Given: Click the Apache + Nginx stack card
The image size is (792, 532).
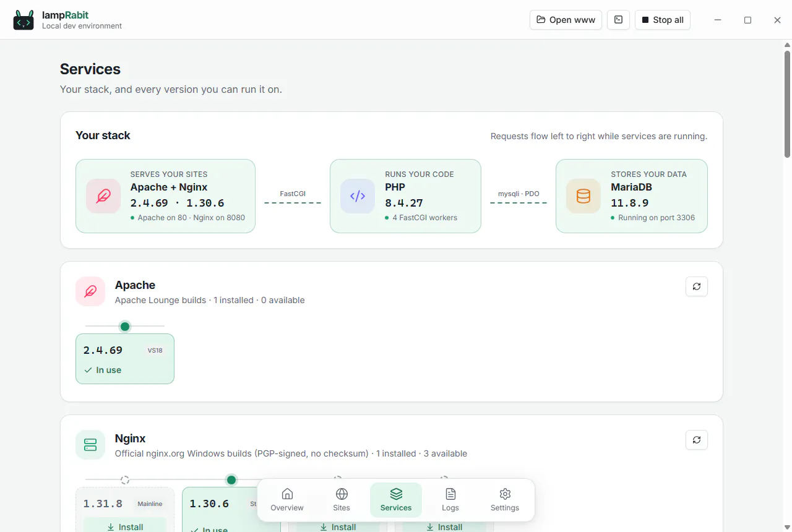Looking at the screenshot, I should [165, 196].
